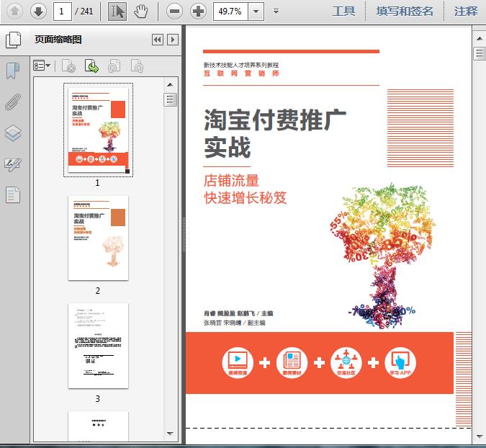486x448 pixels.
Task: Click the page thumbnails panel icon
Action: pos(14,40)
